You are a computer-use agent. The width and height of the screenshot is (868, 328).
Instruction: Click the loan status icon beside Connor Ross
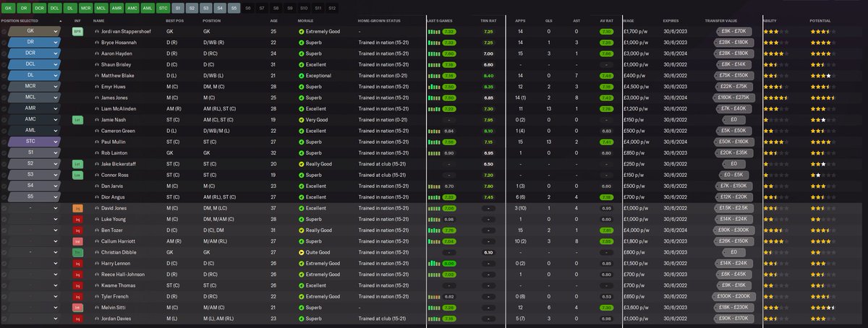point(77,175)
